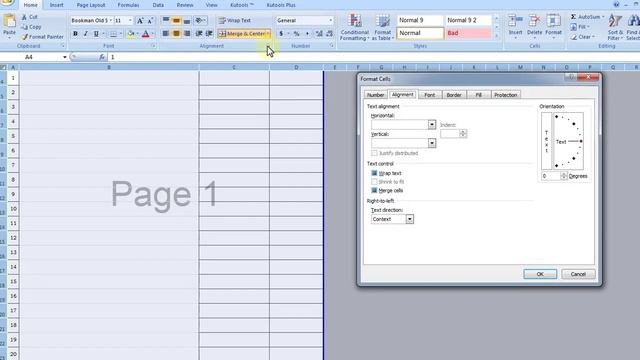
Task: Click Cancel in Format Cells dialog
Action: click(578, 274)
